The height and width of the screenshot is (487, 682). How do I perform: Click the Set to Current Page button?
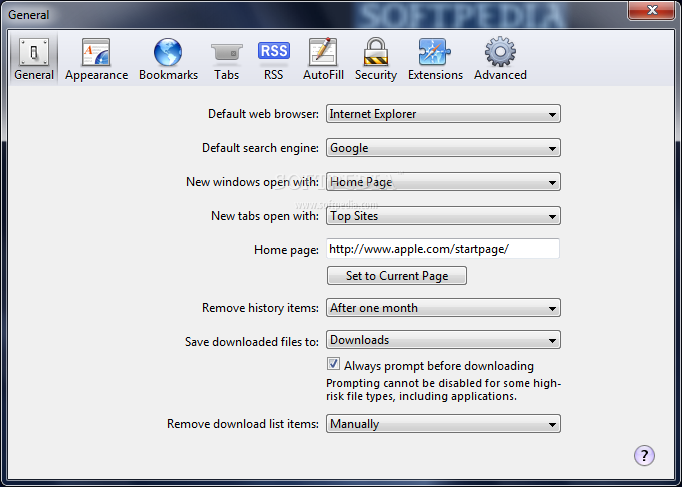pos(397,276)
